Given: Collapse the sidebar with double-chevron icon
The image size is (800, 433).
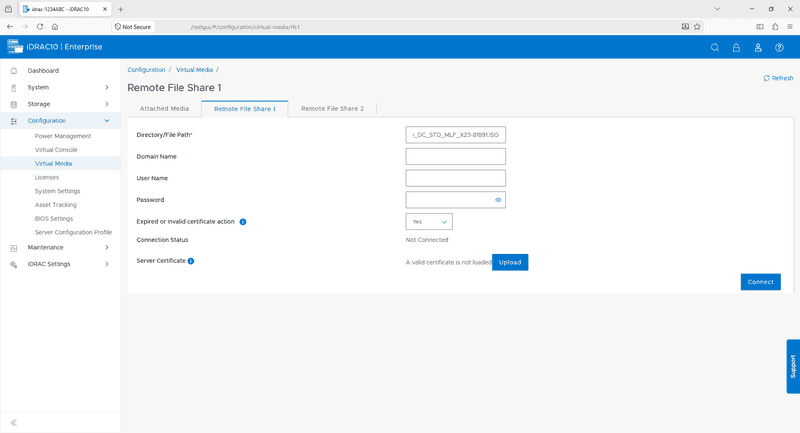Looking at the screenshot, I should coord(14,422).
